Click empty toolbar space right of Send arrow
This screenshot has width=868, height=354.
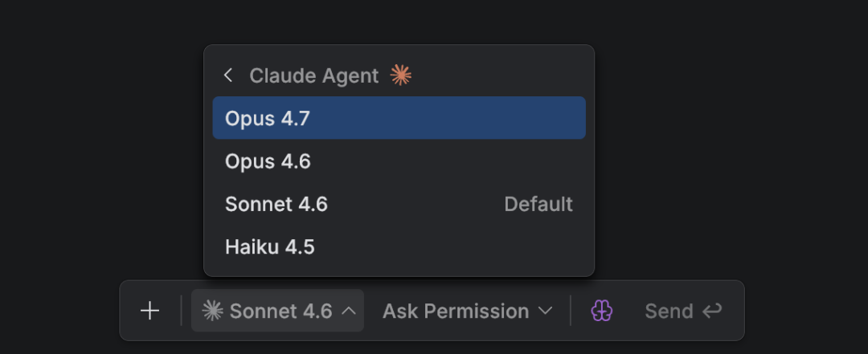[x=734, y=311]
